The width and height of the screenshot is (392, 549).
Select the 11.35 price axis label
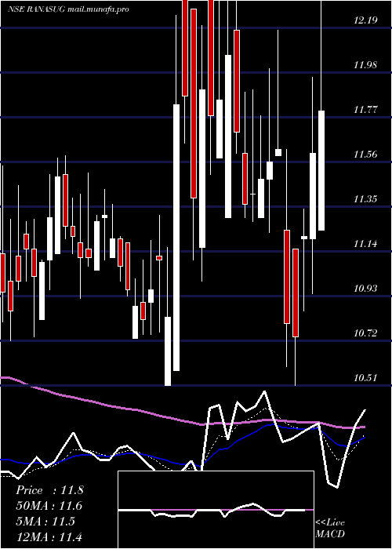[365, 199]
